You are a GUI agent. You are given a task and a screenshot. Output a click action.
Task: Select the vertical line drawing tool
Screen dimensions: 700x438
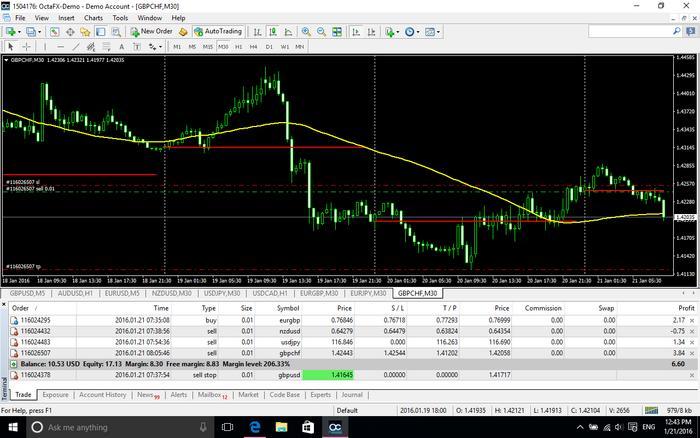click(x=45, y=46)
